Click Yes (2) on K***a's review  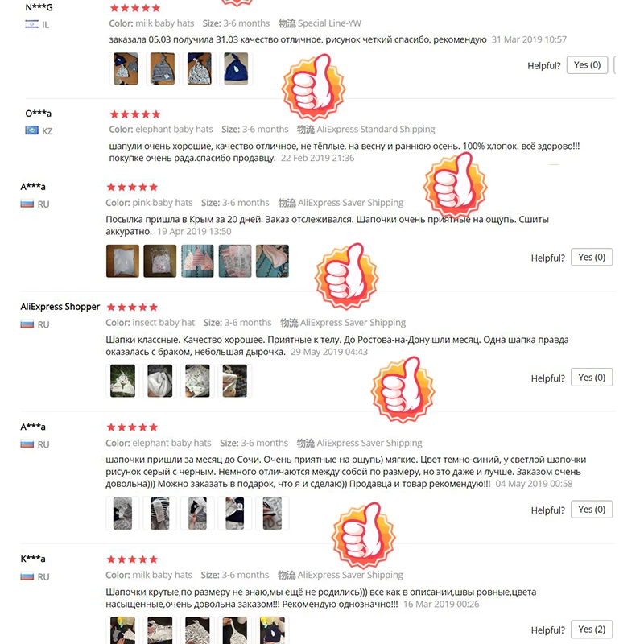592,630
